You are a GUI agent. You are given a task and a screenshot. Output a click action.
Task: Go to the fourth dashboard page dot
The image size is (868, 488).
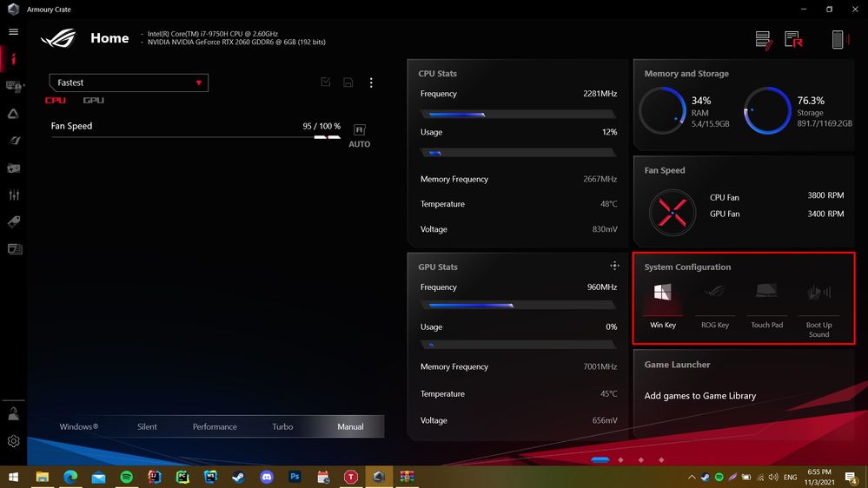click(x=661, y=460)
